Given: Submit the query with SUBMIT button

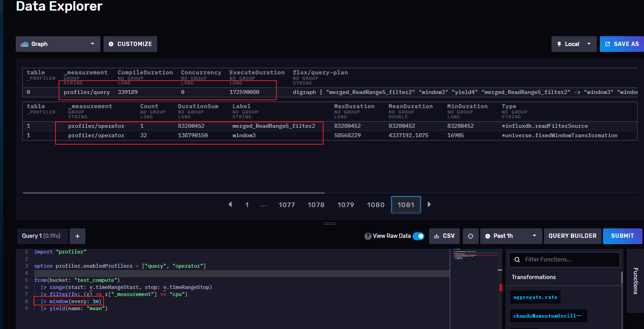Looking at the screenshot, I should (x=622, y=236).
